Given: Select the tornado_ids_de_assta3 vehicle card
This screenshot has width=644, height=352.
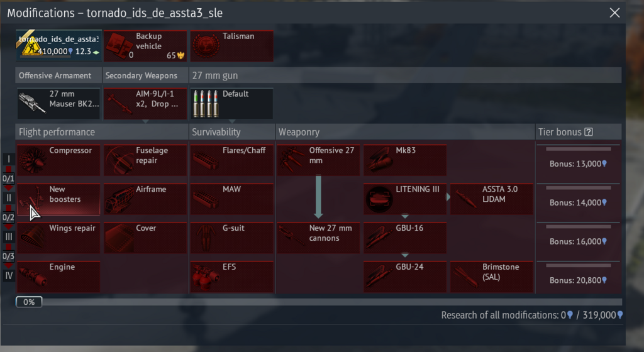Looking at the screenshot, I should [58, 45].
